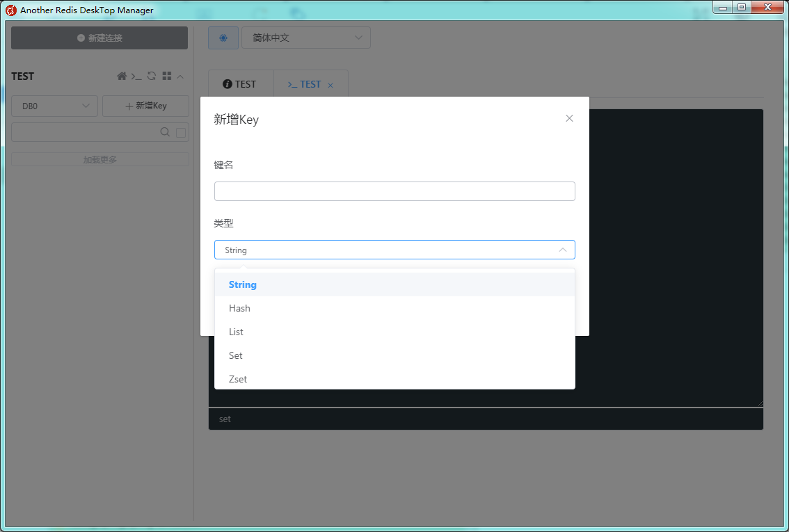The height and width of the screenshot is (532, 789).
Task: Click the settings gear button in the top bar
Action: (x=223, y=38)
